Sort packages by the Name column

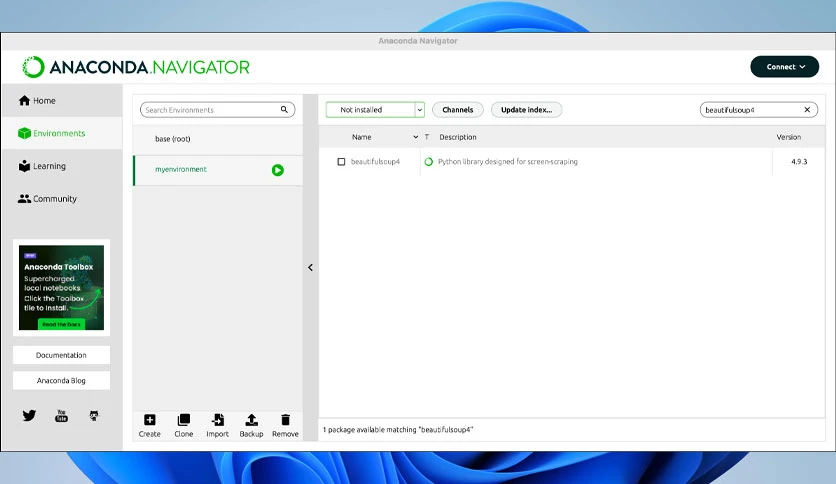[x=361, y=137]
